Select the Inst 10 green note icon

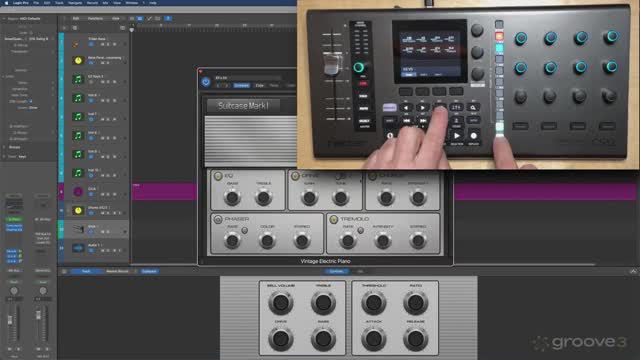pos(78,173)
